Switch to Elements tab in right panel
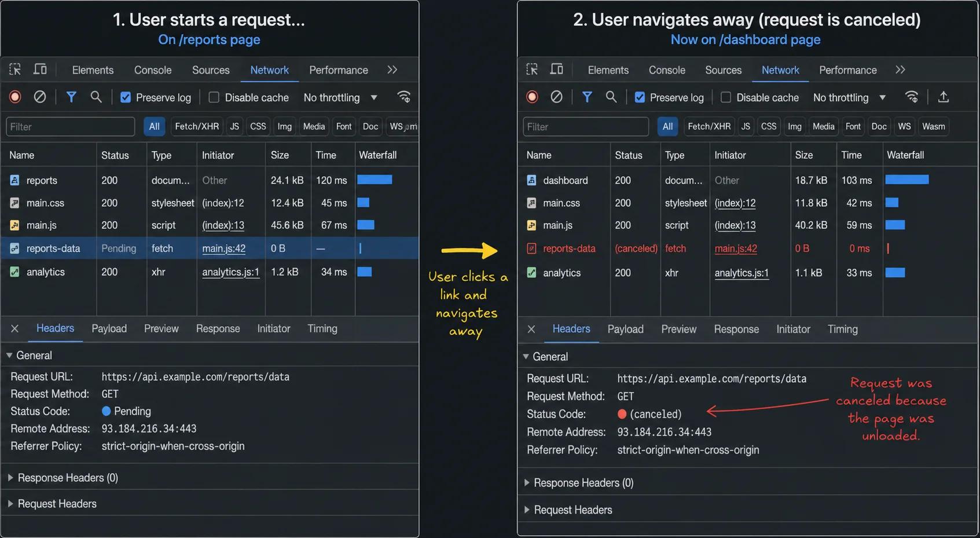Viewport: 980px width, 538px height. (608, 70)
